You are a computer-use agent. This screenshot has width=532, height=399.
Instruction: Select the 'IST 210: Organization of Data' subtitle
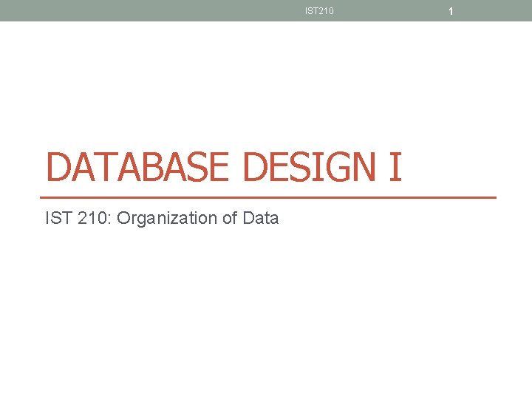pos(162,218)
